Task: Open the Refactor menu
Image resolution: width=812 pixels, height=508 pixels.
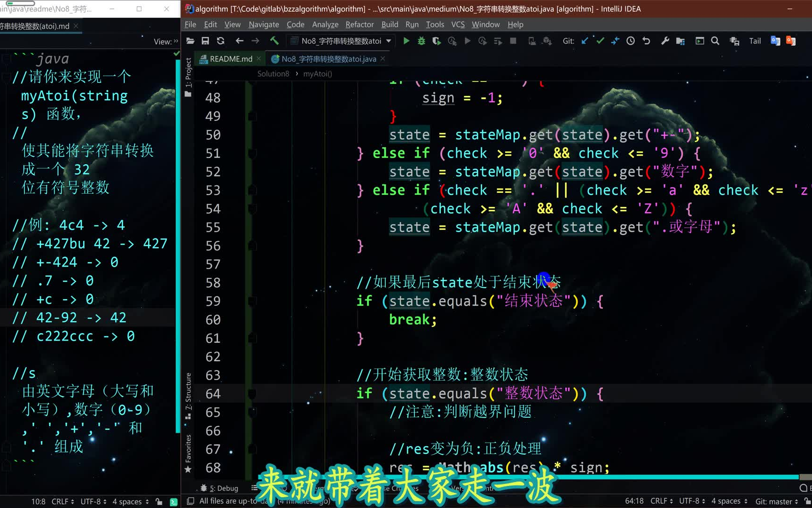Action: (359, 24)
